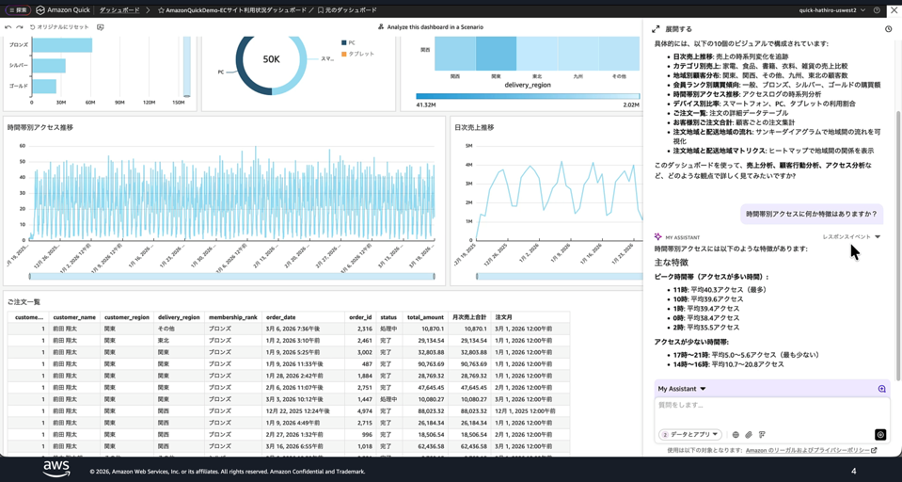The image size is (902, 482).
Task: Click the chat history clock icon
Action: (x=888, y=29)
